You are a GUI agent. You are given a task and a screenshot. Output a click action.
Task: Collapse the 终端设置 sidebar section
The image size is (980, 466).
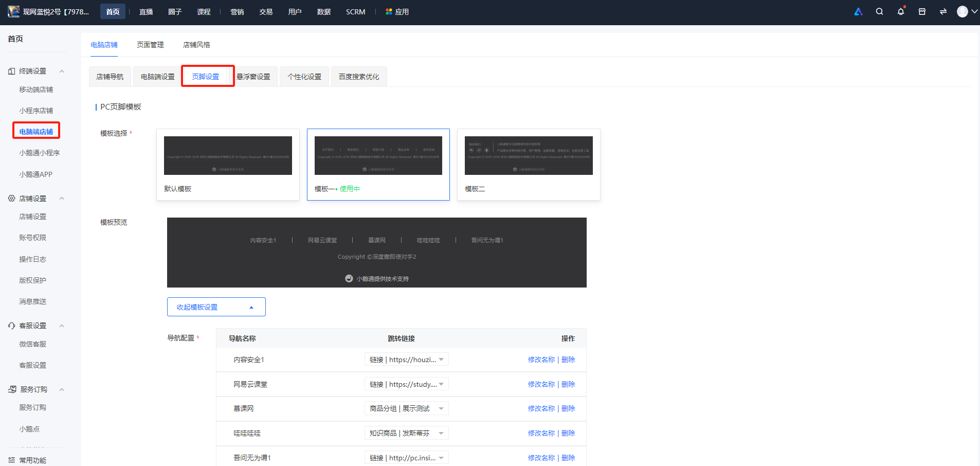coord(62,71)
